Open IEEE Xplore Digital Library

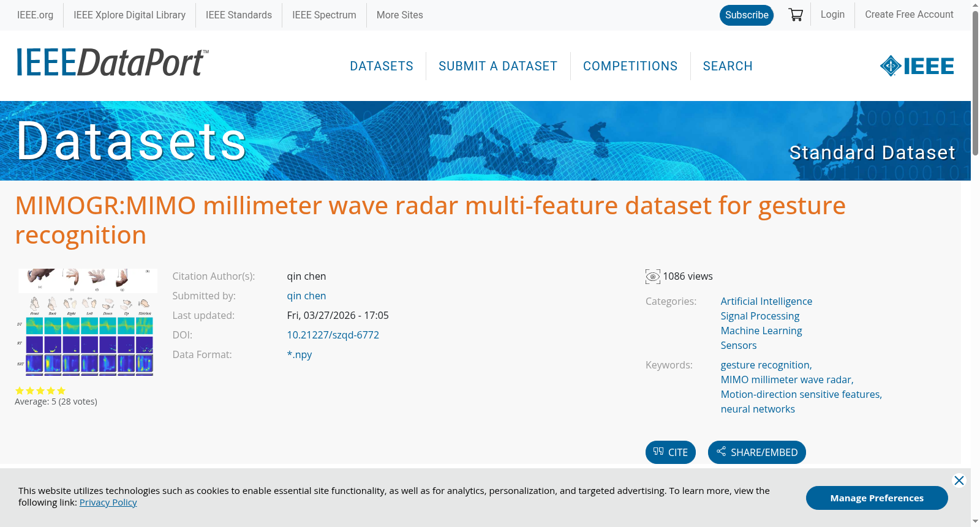(x=129, y=15)
